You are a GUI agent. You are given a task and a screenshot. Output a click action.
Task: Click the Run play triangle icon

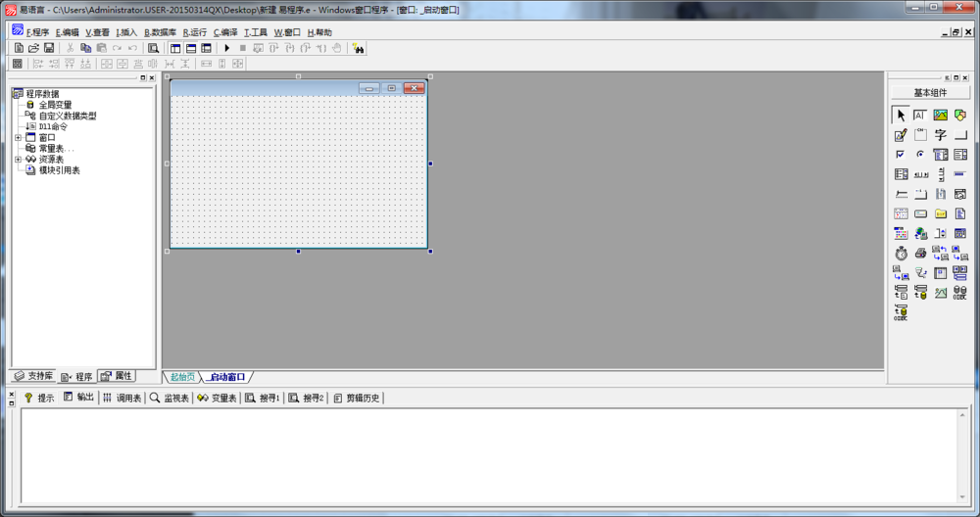tap(227, 48)
